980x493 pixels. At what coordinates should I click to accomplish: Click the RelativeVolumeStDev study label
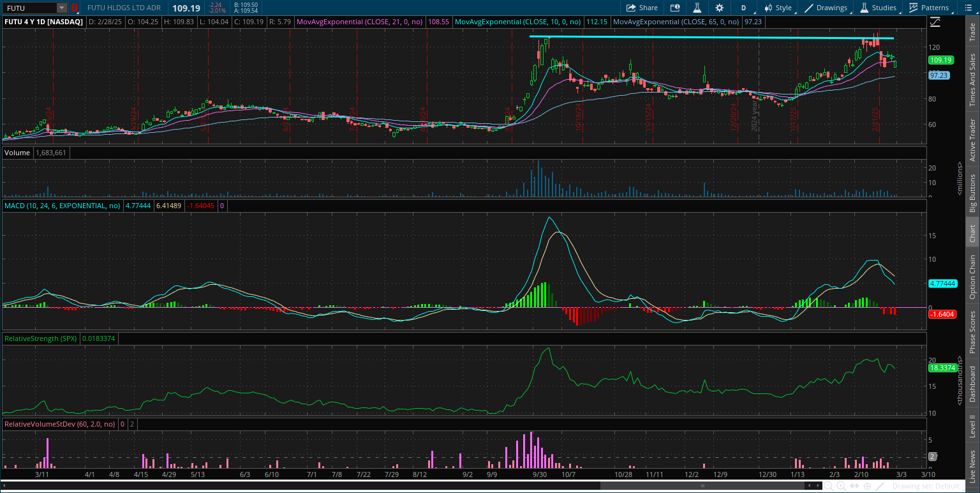[60, 423]
